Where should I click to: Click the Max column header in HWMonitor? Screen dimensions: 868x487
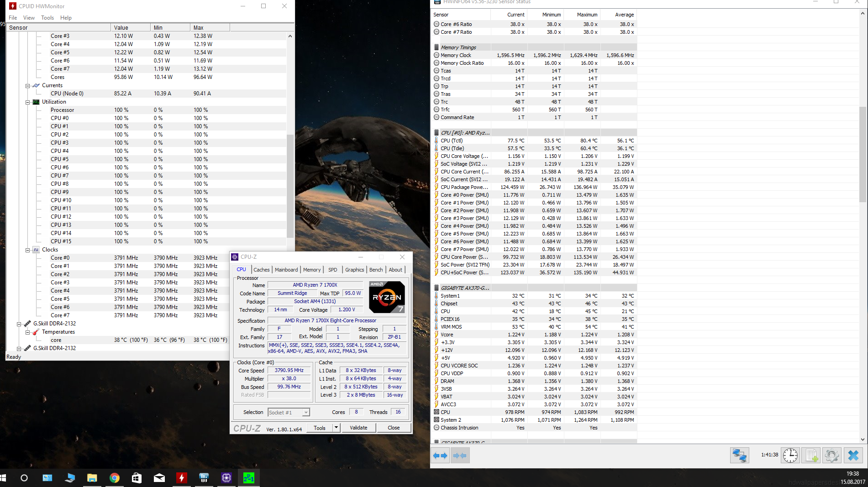pos(210,28)
